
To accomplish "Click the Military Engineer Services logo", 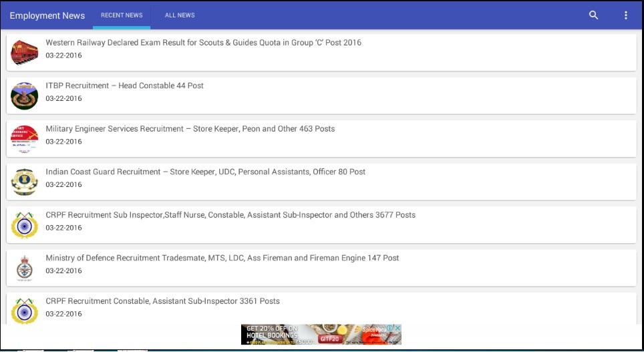I will pyautogui.click(x=25, y=139).
